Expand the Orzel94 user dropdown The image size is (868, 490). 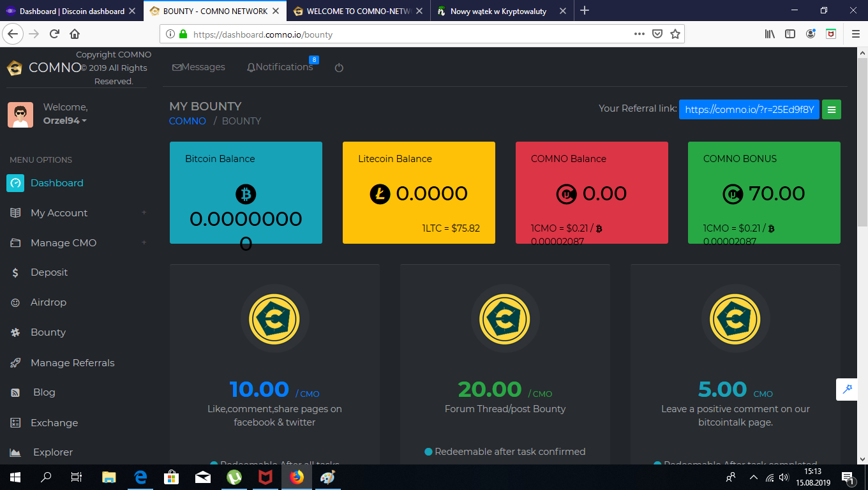coord(65,121)
